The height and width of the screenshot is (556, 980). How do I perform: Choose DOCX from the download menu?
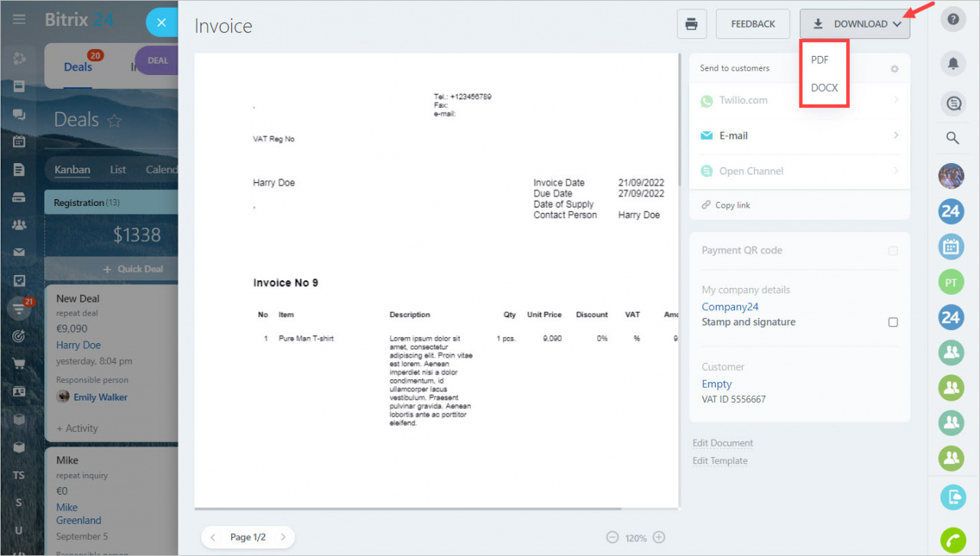point(824,88)
